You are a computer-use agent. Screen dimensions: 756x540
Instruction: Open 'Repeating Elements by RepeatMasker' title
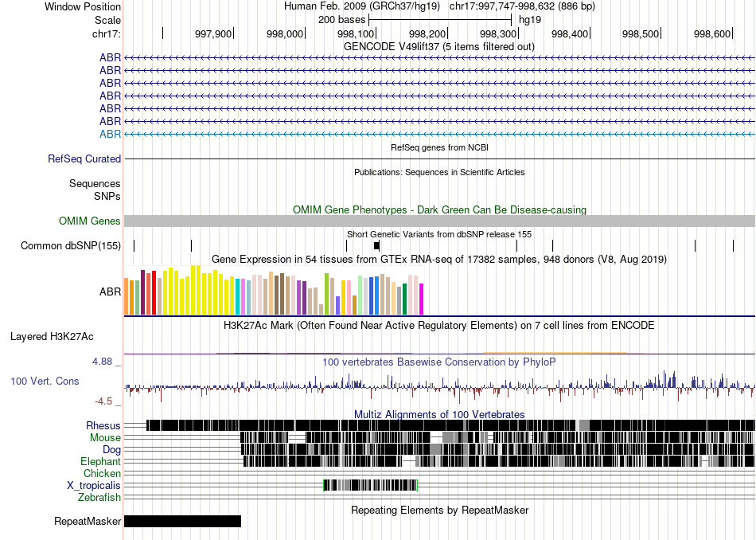coord(440,511)
